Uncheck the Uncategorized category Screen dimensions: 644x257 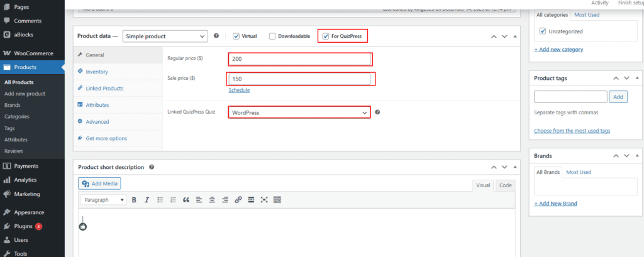point(543,31)
